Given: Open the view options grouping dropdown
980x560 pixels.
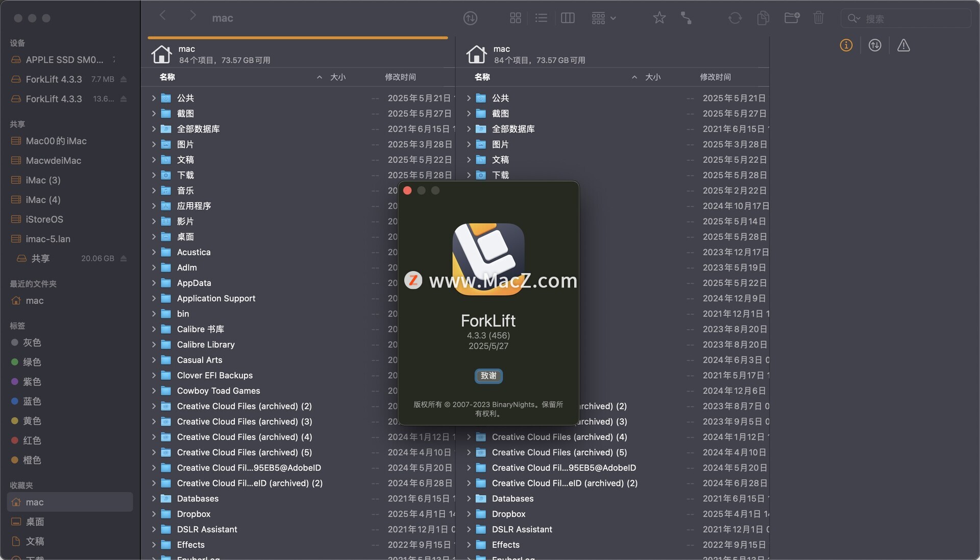Looking at the screenshot, I should pyautogui.click(x=604, y=18).
